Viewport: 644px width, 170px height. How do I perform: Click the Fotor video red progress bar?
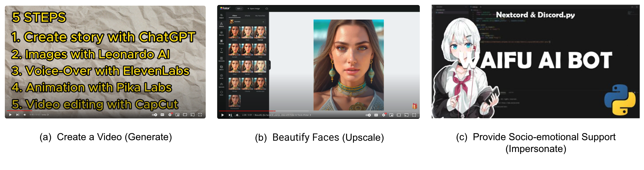pos(247,111)
